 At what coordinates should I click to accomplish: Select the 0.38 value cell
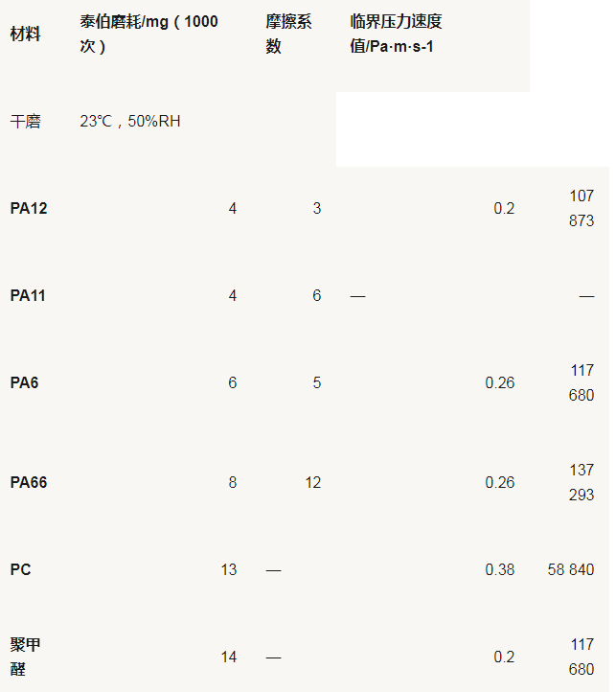[x=499, y=569]
